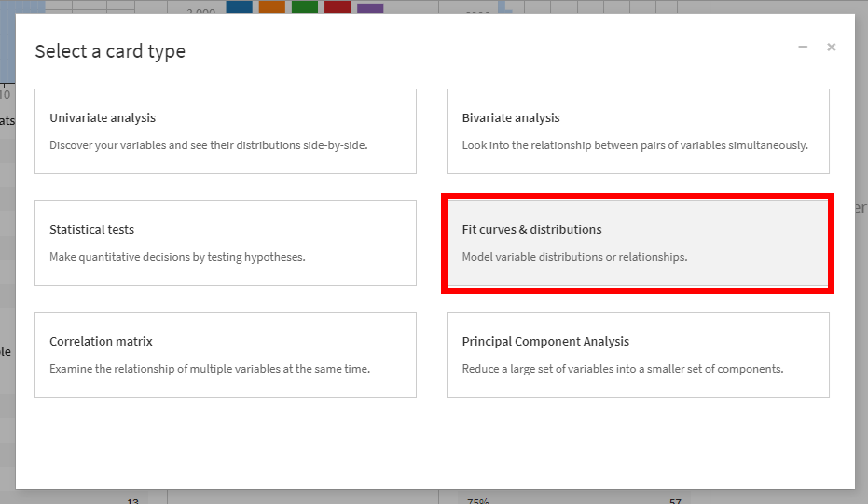Choose the Bivariate analysis card
868x504 pixels.
pos(638,131)
